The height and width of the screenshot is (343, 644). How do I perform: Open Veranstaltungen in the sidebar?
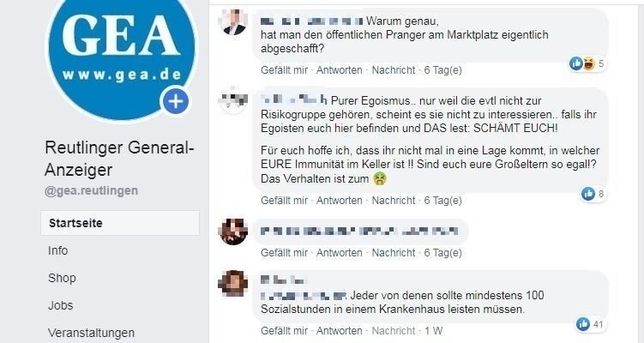click(x=91, y=333)
